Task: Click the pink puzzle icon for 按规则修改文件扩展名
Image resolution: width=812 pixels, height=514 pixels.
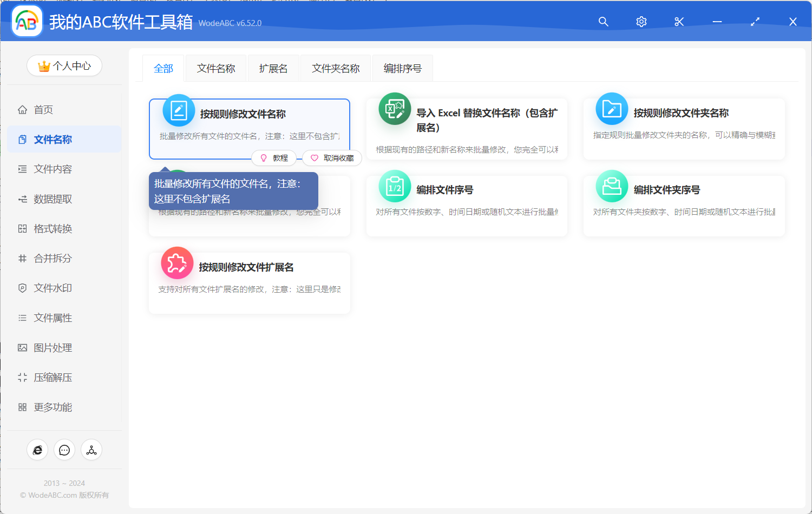Action: (178, 263)
